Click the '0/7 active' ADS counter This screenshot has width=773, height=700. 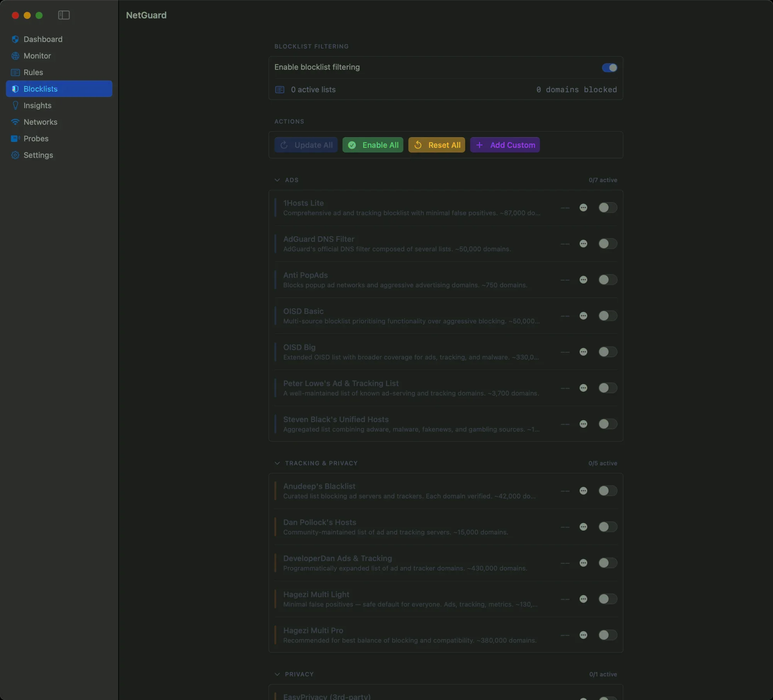(x=603, y=180)
